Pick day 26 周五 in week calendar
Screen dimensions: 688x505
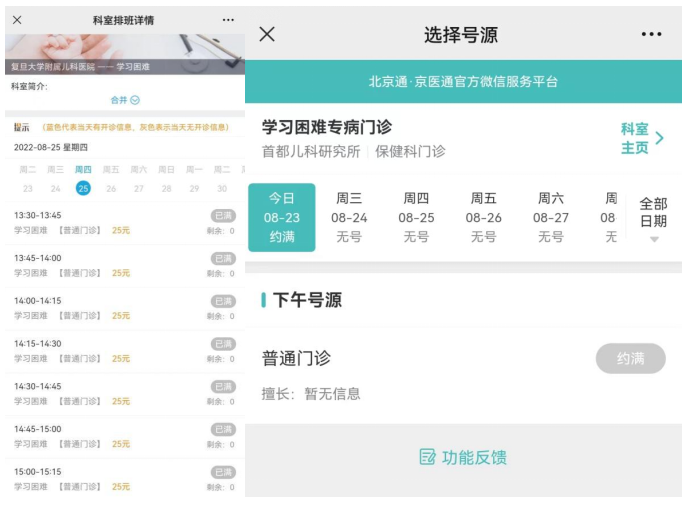(111, 188)
